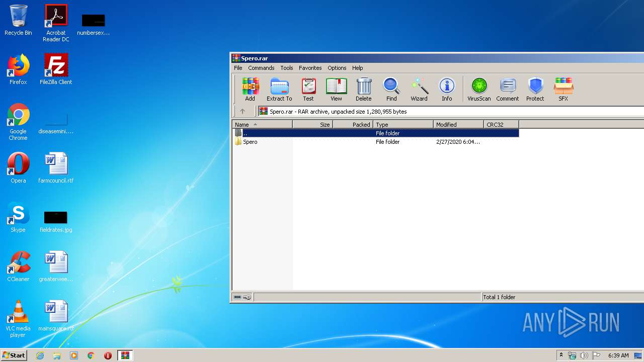The width and height of the screenshot is (644, 362).
Task: Open the Tools menu
Action: click(x=287, y=68)
